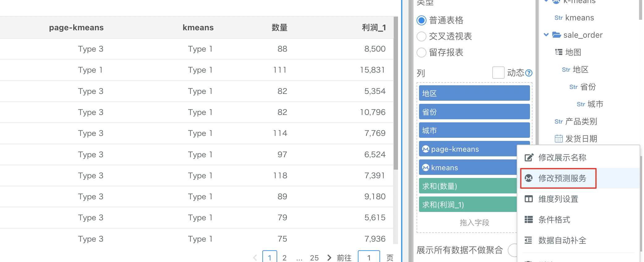The image size is (644, 262).
Task: Select the 发货日期 field in tree
Action: [581, 139]
